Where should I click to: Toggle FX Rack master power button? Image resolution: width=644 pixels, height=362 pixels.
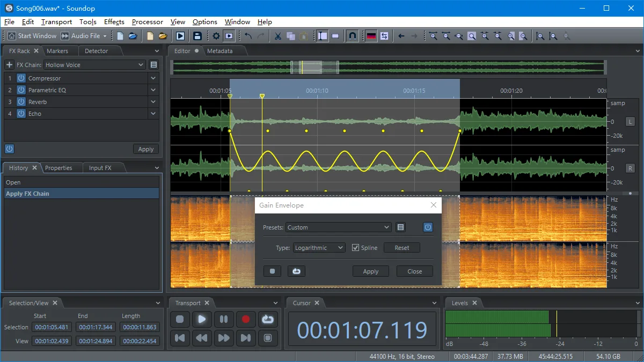click(x=9, y=149)
